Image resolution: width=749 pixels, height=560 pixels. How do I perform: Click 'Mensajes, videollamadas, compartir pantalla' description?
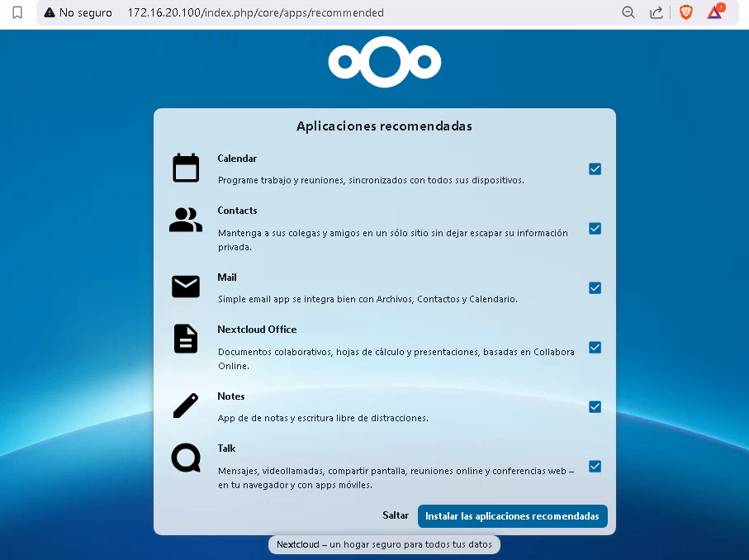coord(396,477)
